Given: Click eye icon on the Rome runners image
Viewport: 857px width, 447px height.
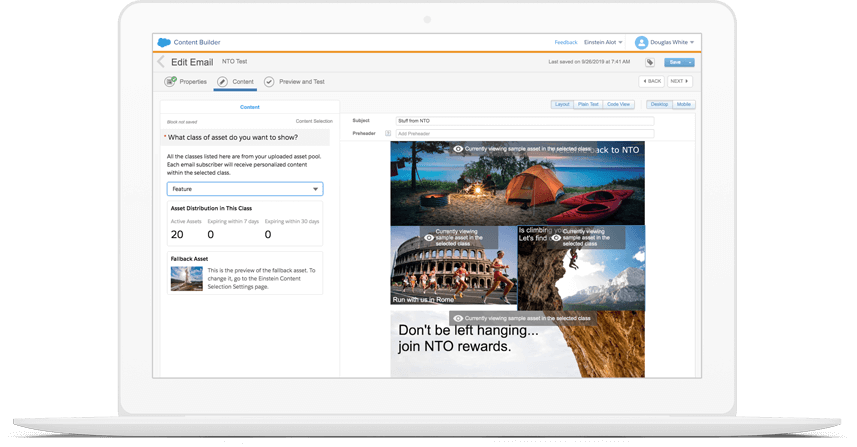Looking at the screenshot, I should point(429,238).
